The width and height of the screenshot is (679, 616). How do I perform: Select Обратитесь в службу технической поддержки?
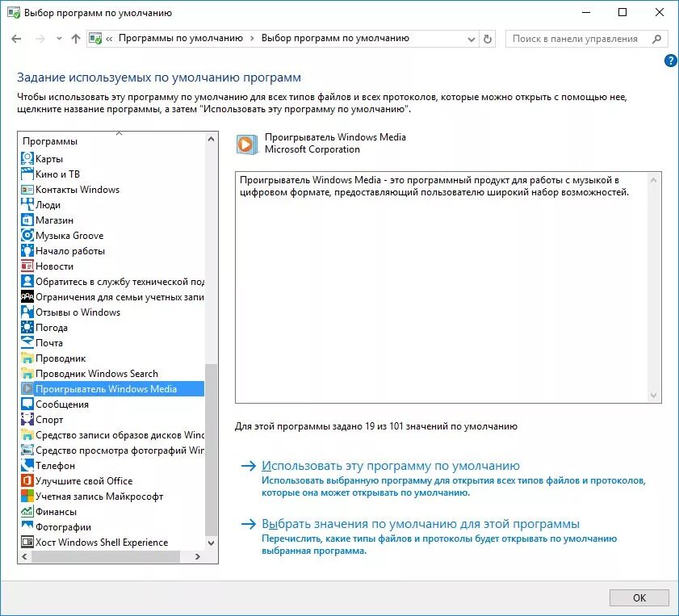(112, 282)
